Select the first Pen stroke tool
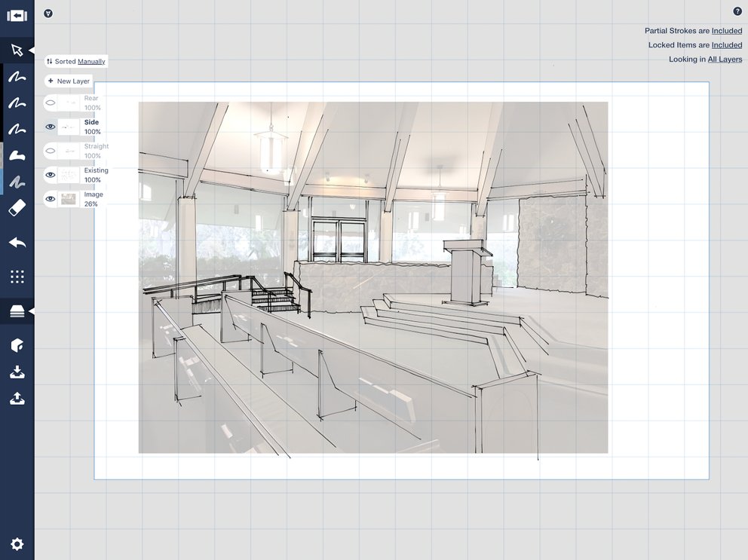Viewport: 748px width, 560px height. coord(17,77)
